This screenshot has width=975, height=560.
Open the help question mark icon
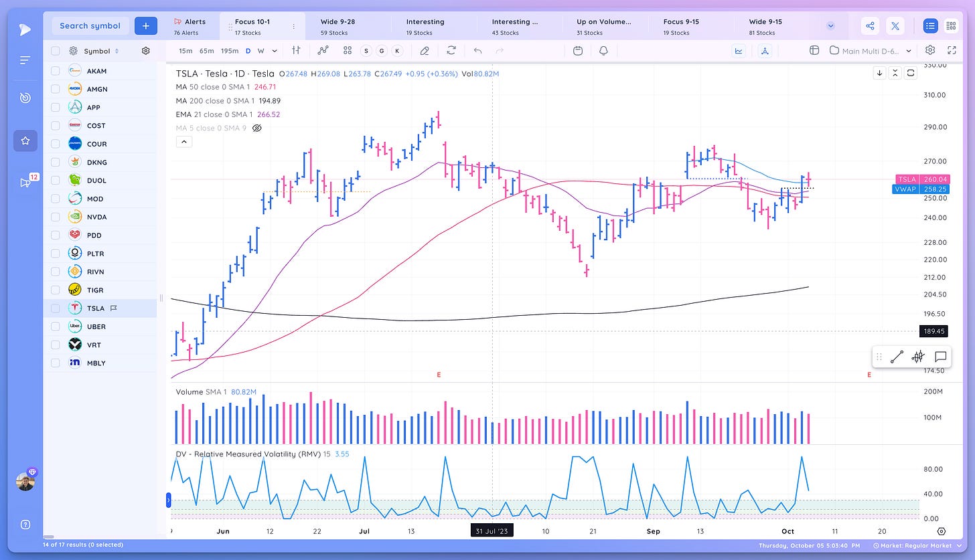coord(25,525)
